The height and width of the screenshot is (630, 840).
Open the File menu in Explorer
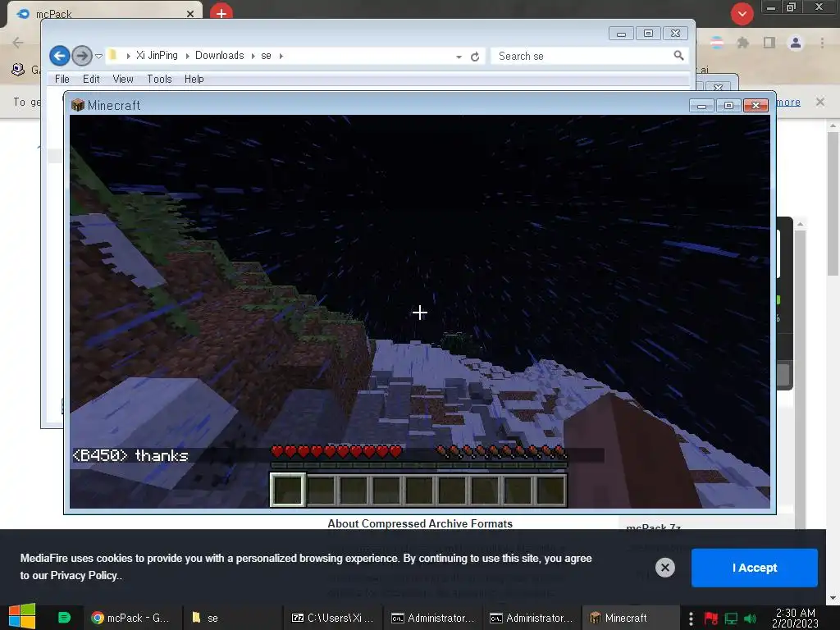point(62,79)
